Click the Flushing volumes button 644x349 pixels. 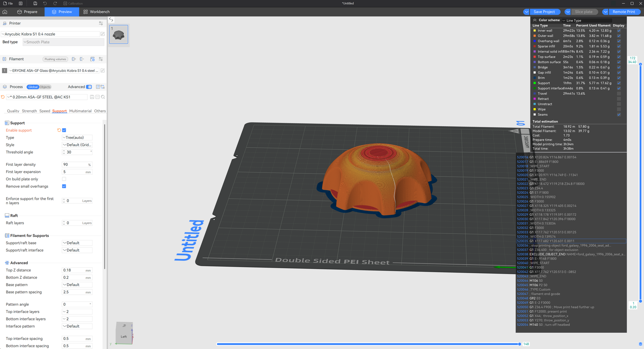[x=55, y=59]
